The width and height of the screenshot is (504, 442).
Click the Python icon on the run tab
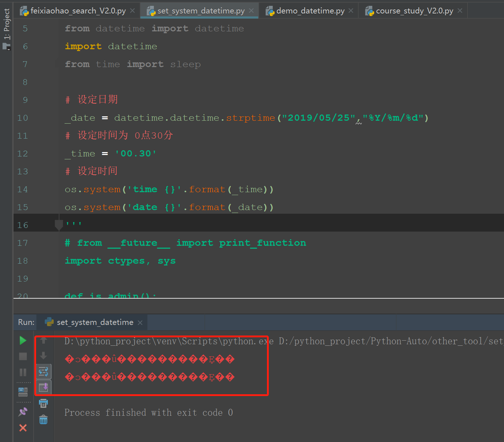click(49, 322)
